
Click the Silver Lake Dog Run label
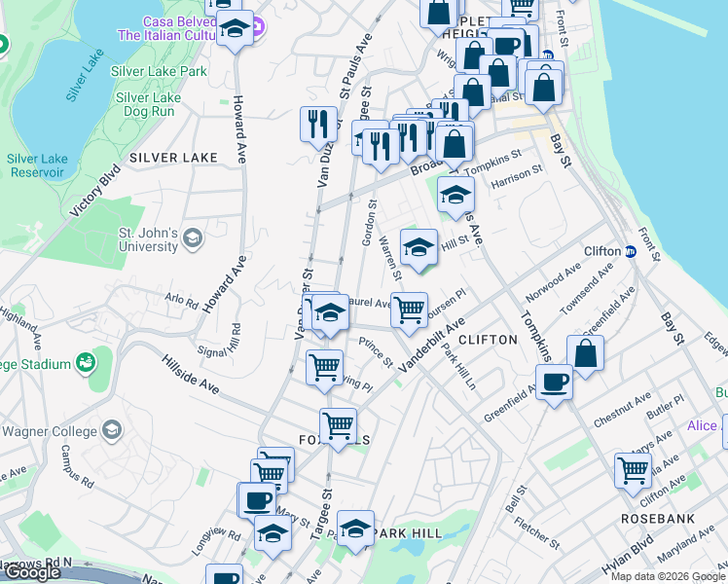149,104
